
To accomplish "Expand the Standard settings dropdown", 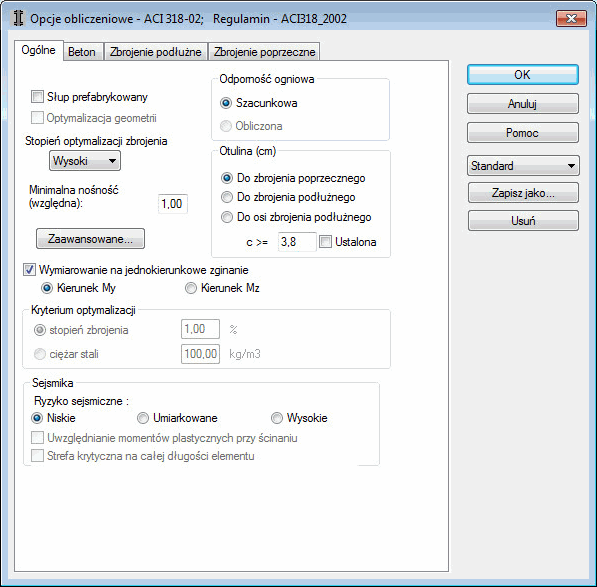I will click(x=523, y=166).
